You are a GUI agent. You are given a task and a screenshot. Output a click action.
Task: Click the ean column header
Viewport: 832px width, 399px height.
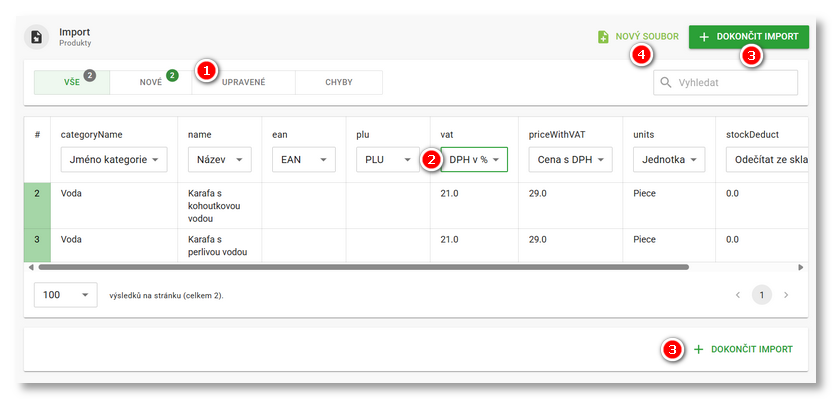(279, 135)
